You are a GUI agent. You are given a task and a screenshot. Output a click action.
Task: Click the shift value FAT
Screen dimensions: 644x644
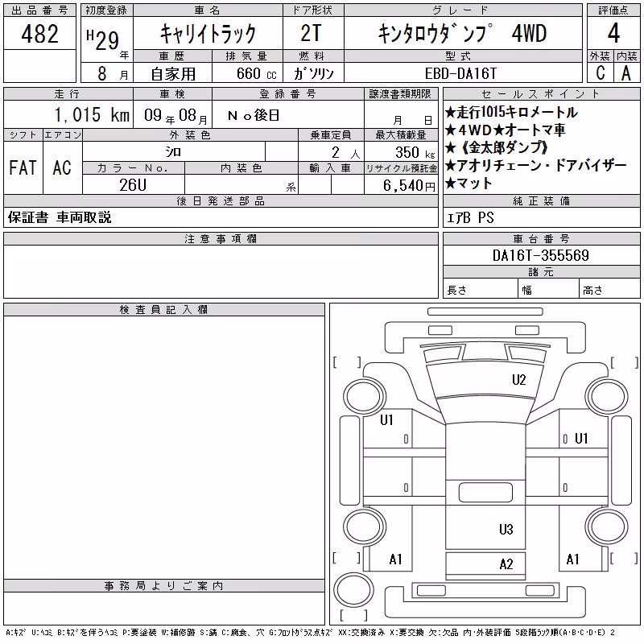point(23,167)
